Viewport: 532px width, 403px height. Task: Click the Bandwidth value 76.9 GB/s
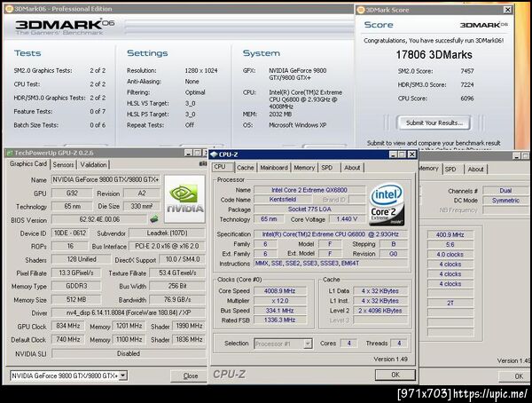point(177,299)
